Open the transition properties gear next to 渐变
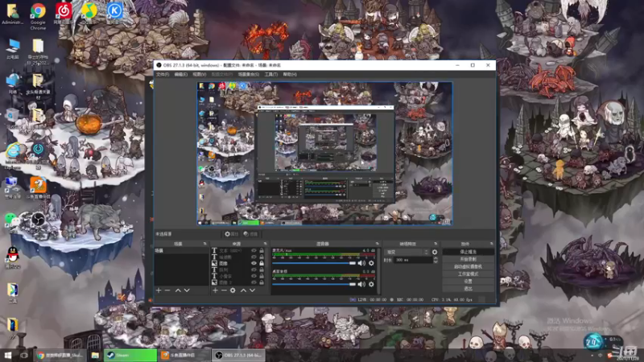Viewport: 644px width, 362px height. coord(435,252)
